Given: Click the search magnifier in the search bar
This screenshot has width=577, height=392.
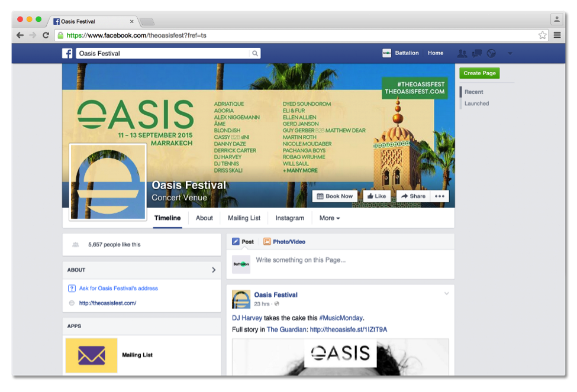Looking at the screenshot, I should (254, 53).
